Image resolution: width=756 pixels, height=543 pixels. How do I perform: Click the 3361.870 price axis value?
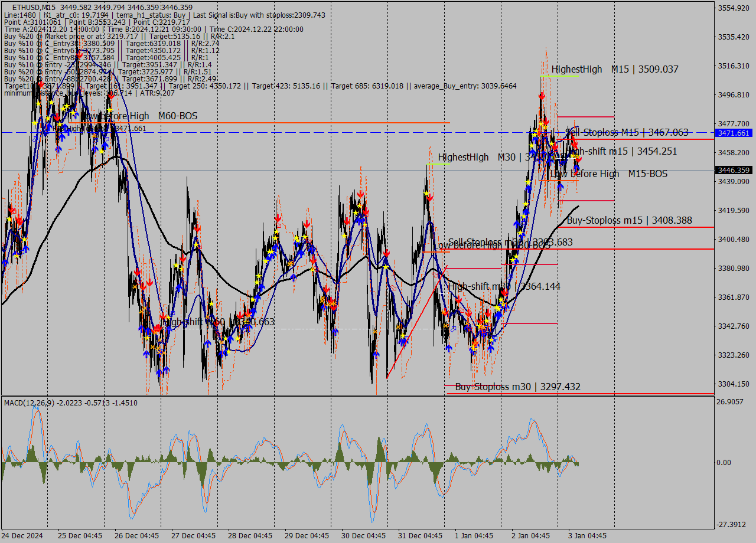click(x=733, y=297)
